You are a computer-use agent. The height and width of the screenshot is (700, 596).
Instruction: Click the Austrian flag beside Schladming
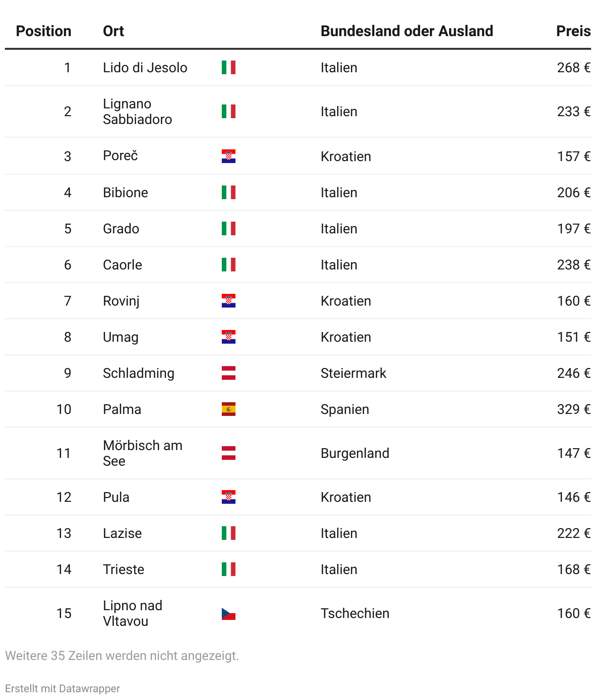click(228, 373)
